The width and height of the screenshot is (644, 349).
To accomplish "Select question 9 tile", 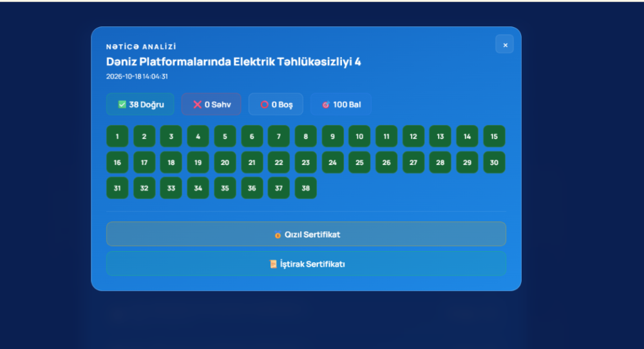I will pos(333,137).
